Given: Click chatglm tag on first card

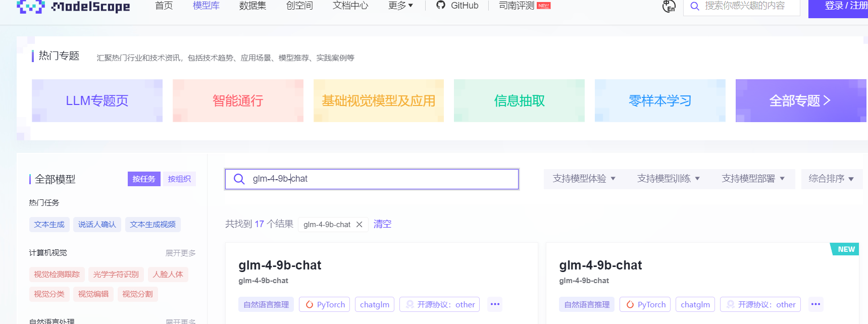Looking at the screenshot, I should pyautogui.click(x=375, y=304).
